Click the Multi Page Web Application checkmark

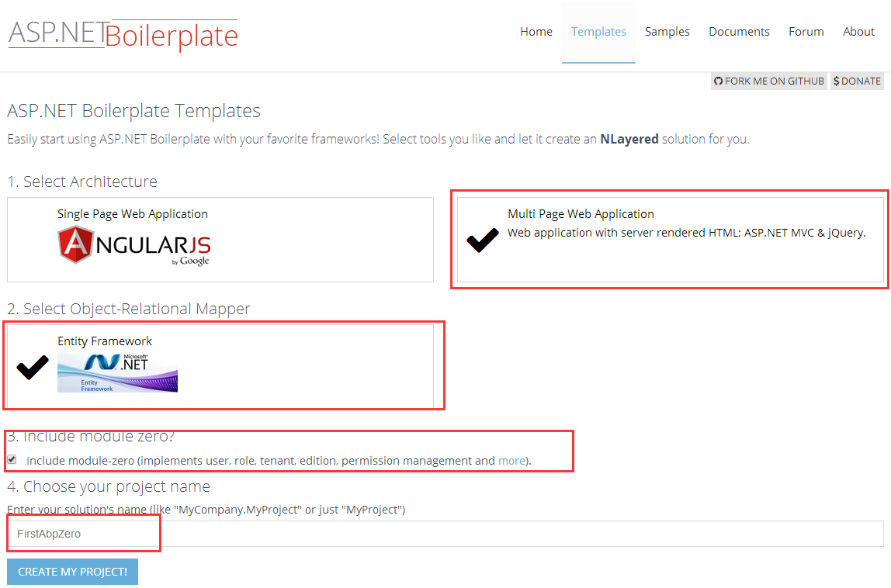(x=483, y=240)
